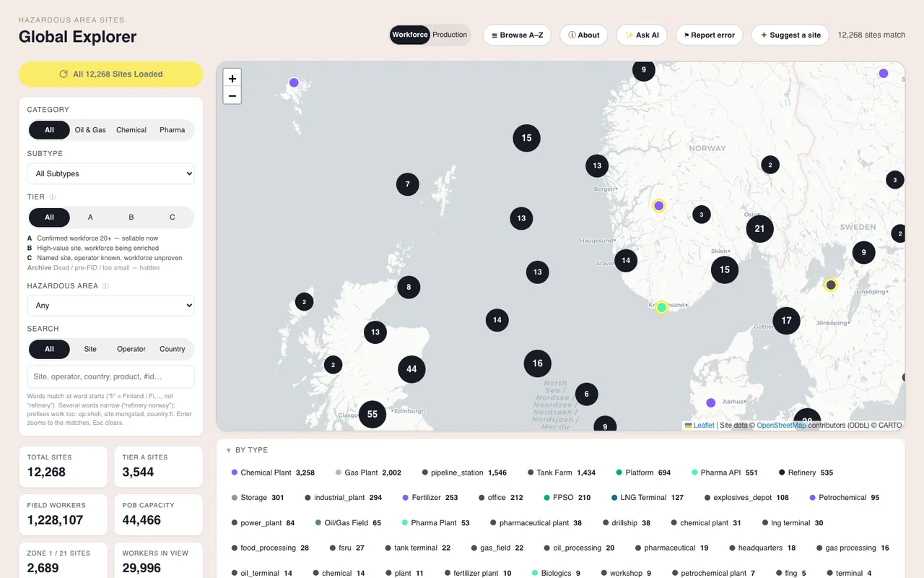Click the site search input field
The height and width of the screenshot is (578, 924).
[110, 376]
